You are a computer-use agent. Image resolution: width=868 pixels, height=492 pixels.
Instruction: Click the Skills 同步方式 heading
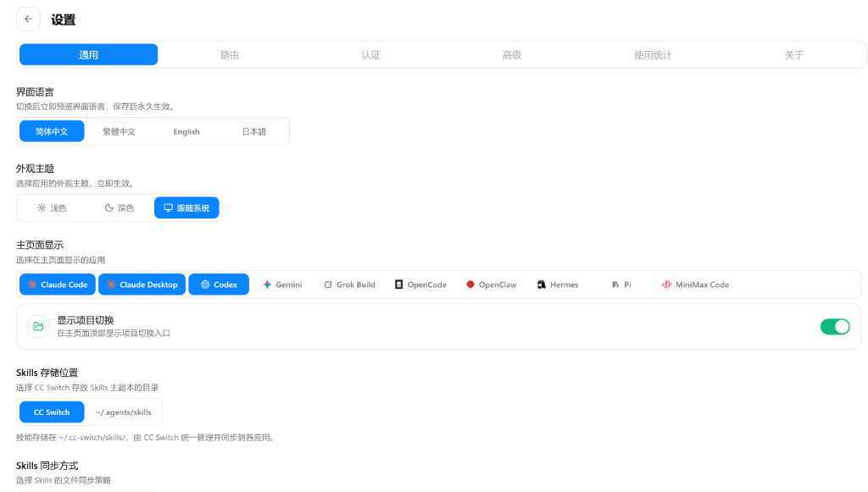coord(47,466)
